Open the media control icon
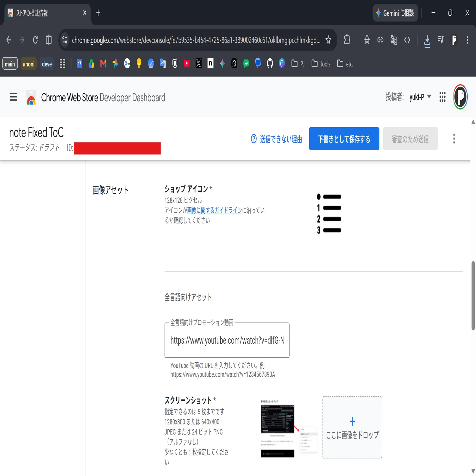The height and width of the screenshot is (476, 476). [441, 40]
